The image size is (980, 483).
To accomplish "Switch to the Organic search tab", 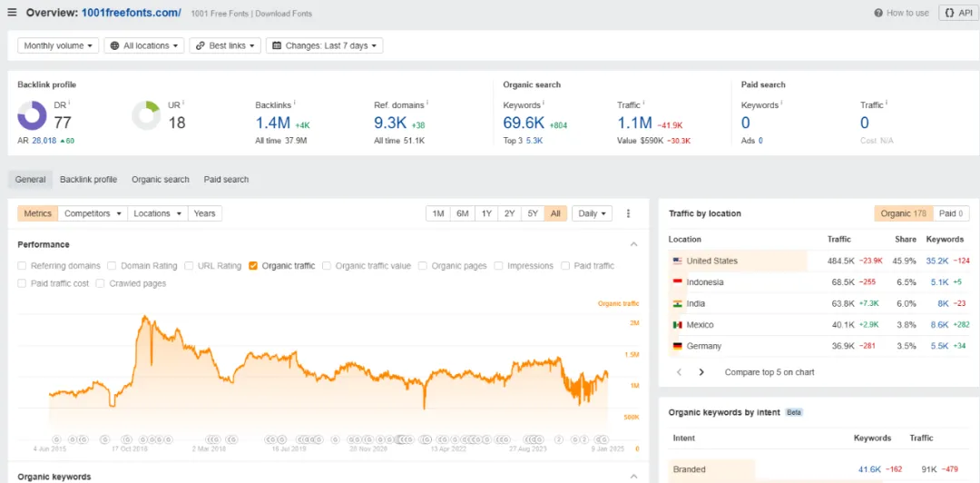I will click(x=160, y=180).
